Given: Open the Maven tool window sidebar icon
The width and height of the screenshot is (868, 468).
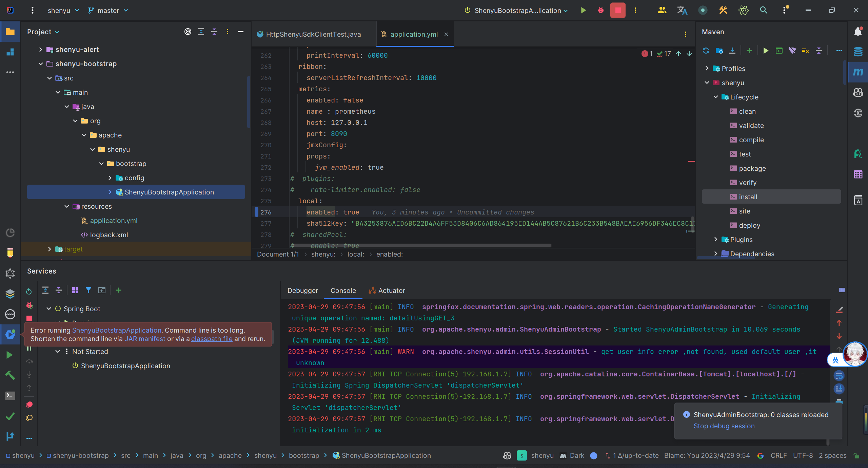Looking at the screenshot, I should click(858, 72).
